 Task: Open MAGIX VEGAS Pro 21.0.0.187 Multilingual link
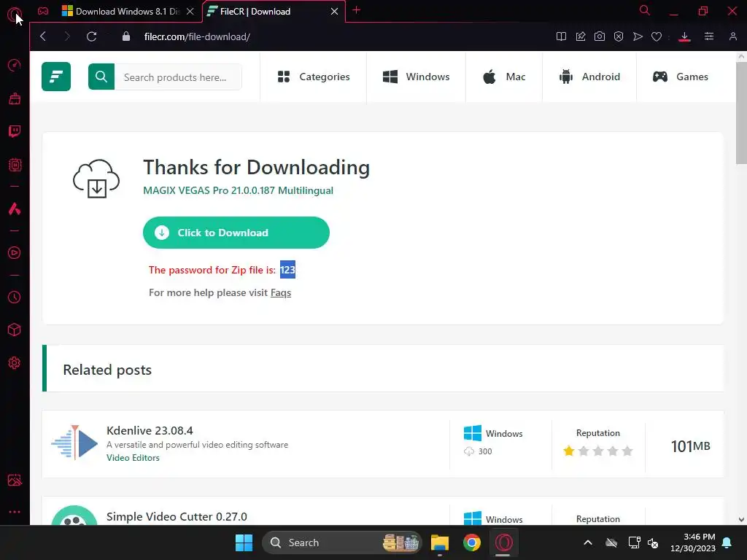[x=239, y=190]
